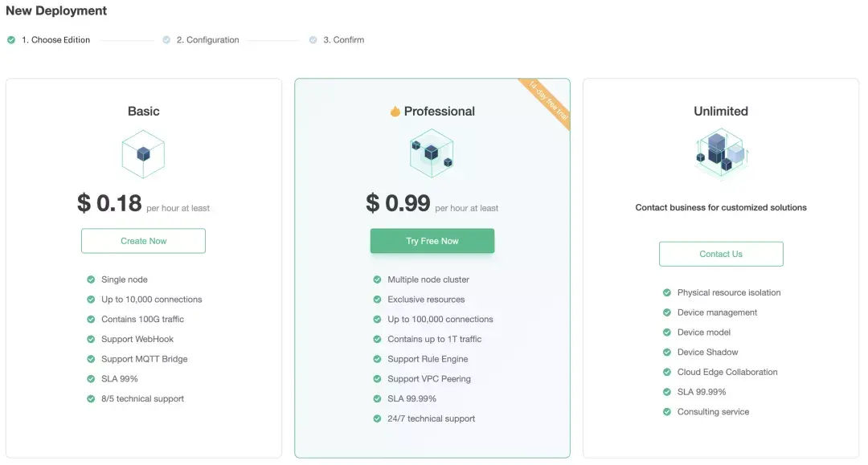Click the checkmark next to Device Shadow
The height and width of the screenshot is (465, 868).
click(x=666, y=352)
